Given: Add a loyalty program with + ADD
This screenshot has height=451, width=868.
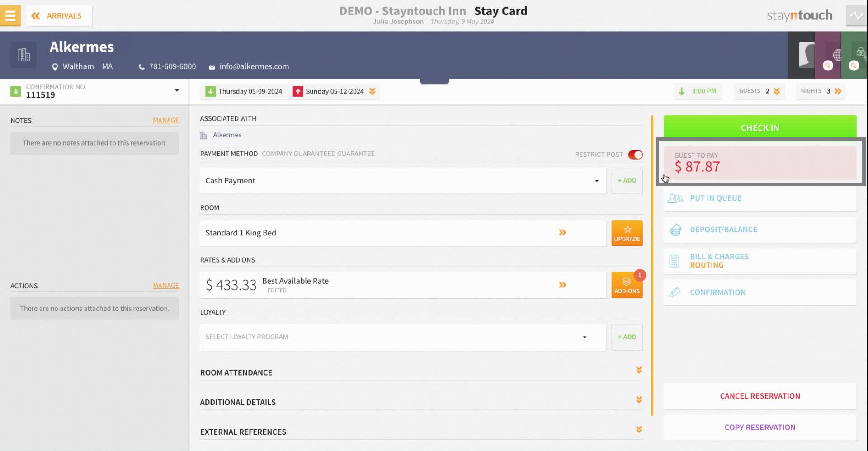Looking at the screenshot, I should 627,337.
